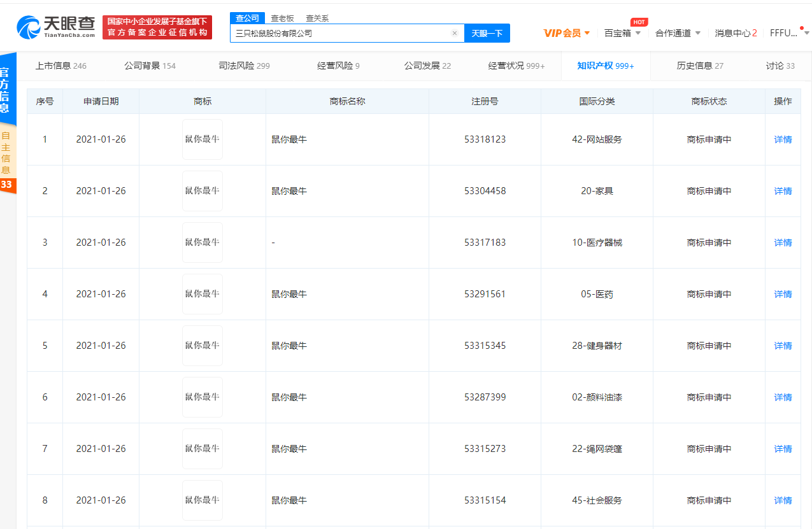Expand the 合作通道 dropdown menu
812x529 pixels.
678,33
